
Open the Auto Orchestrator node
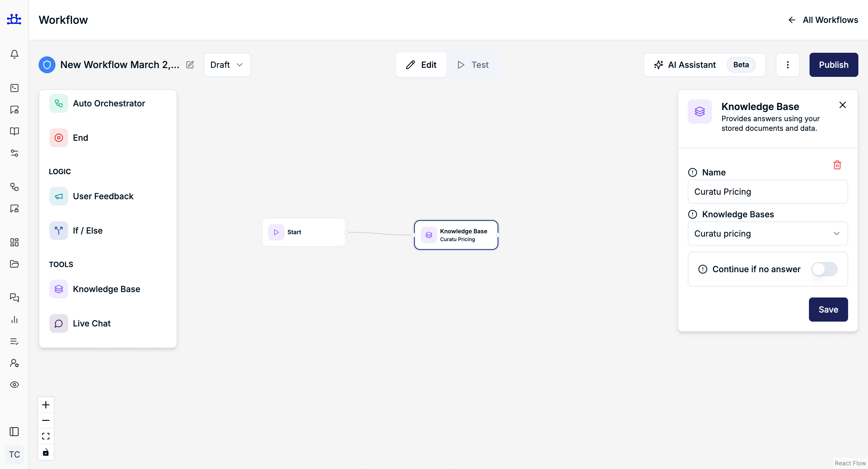pos(109,103)
